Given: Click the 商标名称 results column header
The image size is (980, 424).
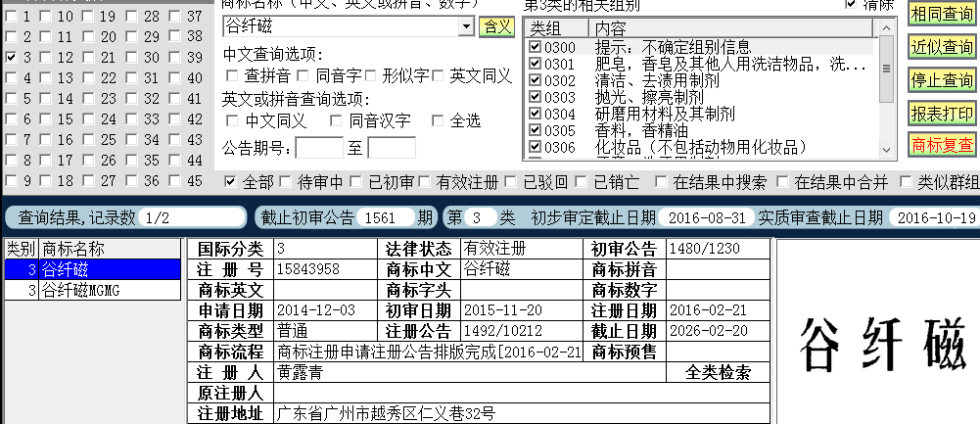Looking at the screenshot, I should coord(110,250).
